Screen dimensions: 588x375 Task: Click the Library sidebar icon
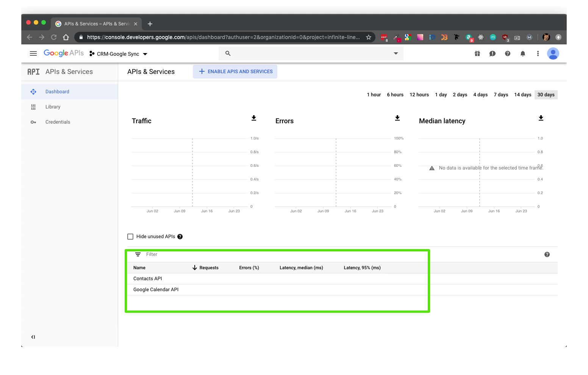tap(33, 107)
